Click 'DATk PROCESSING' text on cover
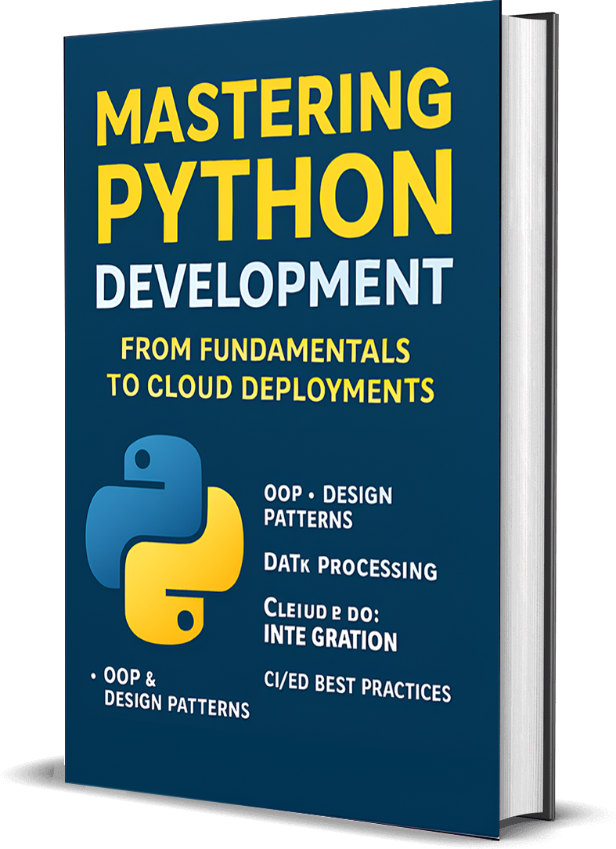This screenshot has width=616, height=849. [350, 567]
